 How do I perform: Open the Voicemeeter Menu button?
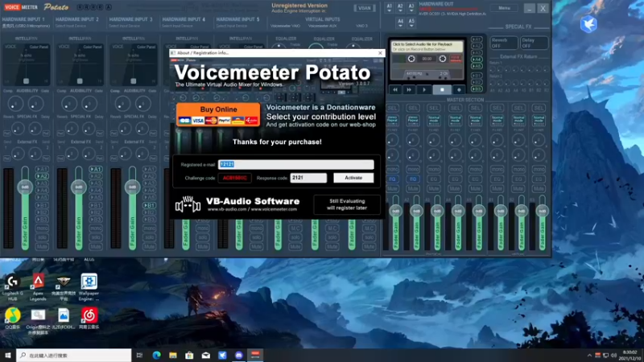(x=504, y=8)
